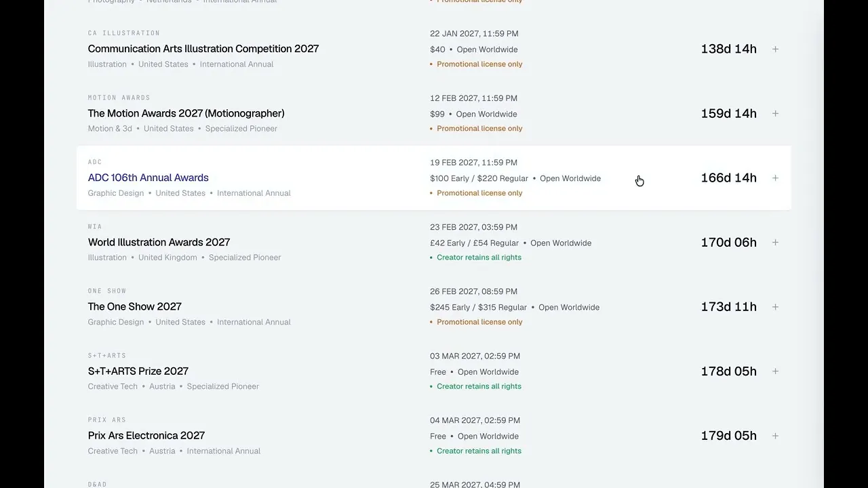This screenshot has width=868, height=488.
Task: Click Promotional license only under ADC awards
Action: (x=479, y=193)
